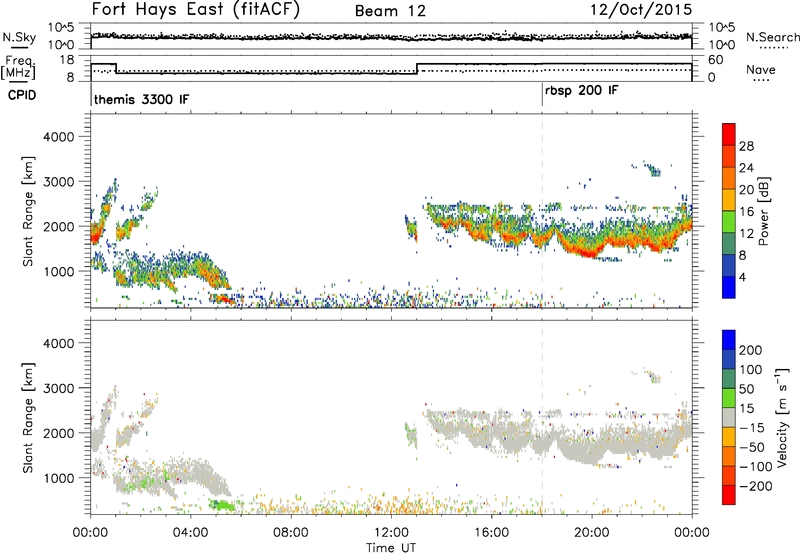Click the 13:00 frequency step in the Freq plot
Viewport: 800px width, 554px height.
click(417, 69)
